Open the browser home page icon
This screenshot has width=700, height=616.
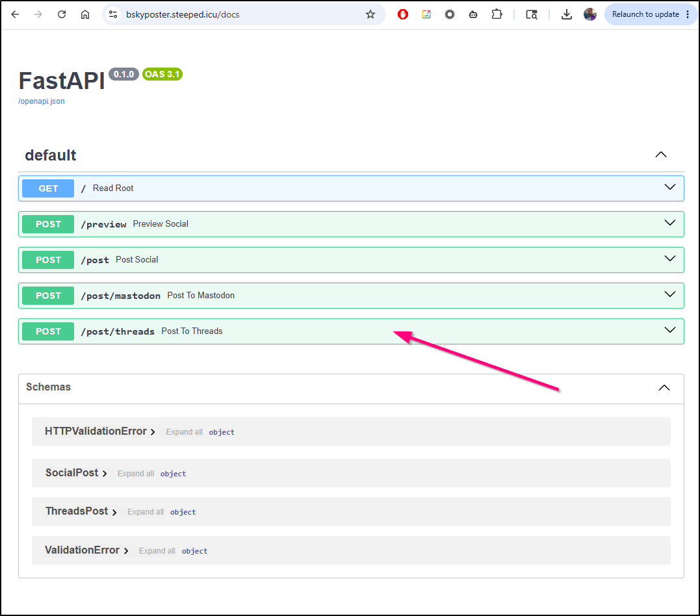(85, 14)
